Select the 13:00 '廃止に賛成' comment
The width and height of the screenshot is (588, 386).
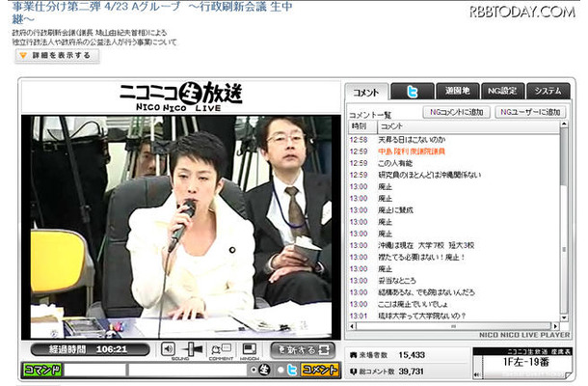pos(454,210)
